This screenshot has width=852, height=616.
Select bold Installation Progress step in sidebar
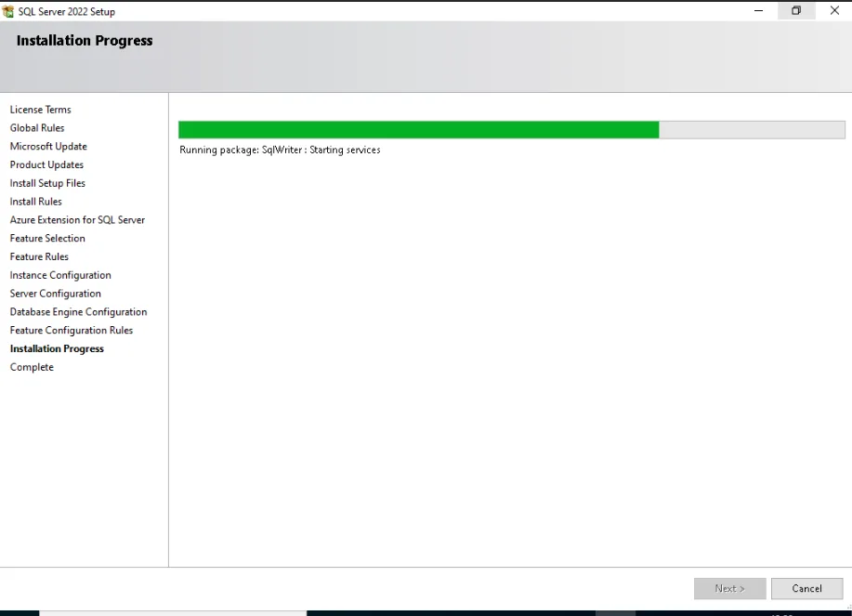(x=57, y=348)
